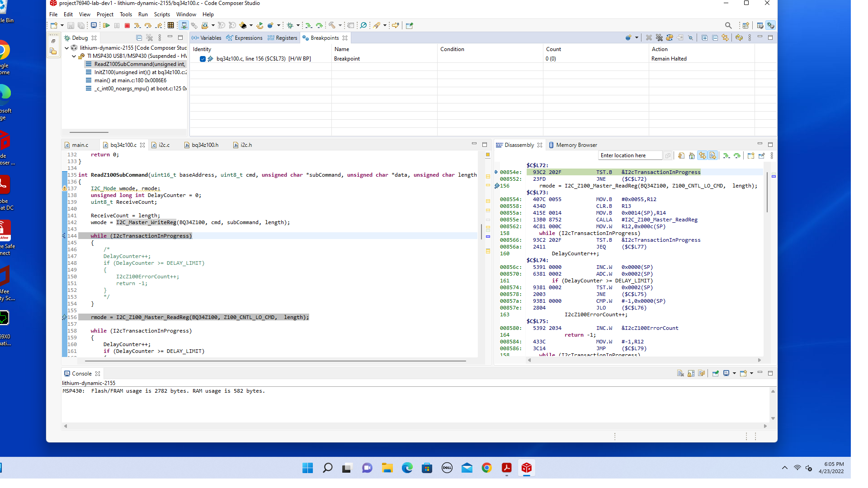Click Remove All Breakpoints icon

[659, 38]
